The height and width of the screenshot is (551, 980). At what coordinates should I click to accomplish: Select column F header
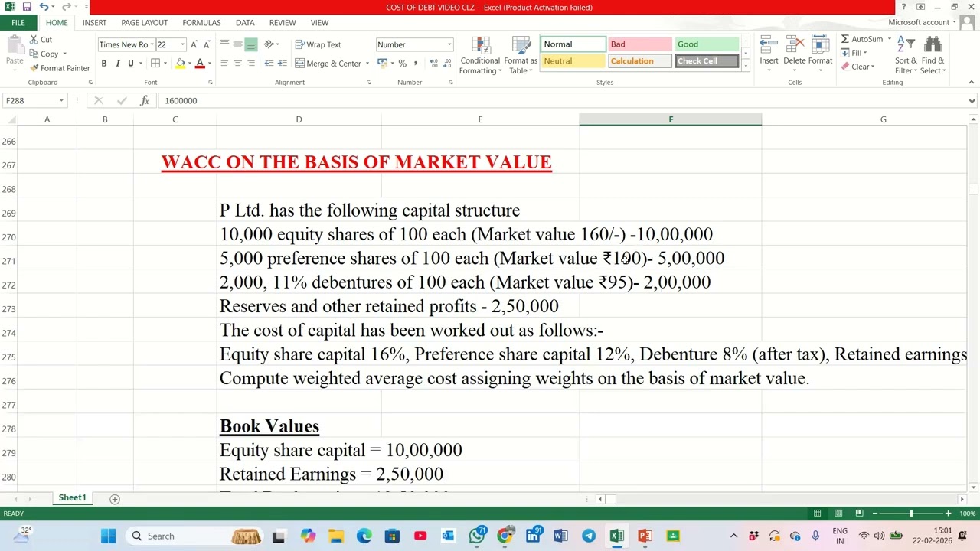671,119
